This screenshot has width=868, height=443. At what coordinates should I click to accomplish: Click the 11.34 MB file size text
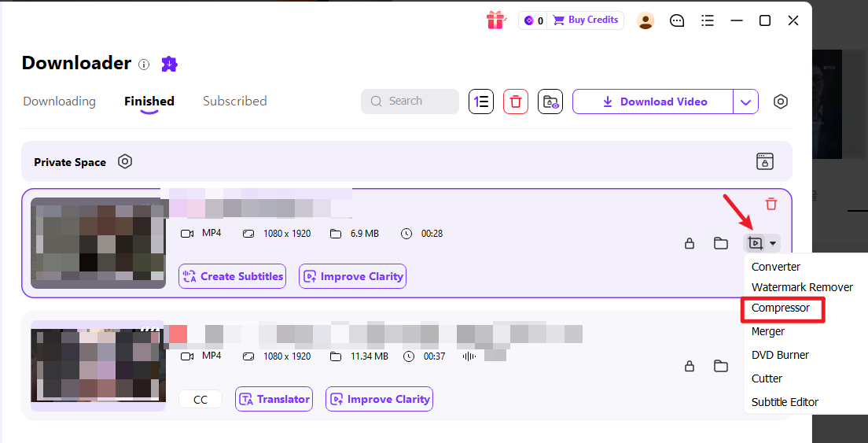[370, 356]
